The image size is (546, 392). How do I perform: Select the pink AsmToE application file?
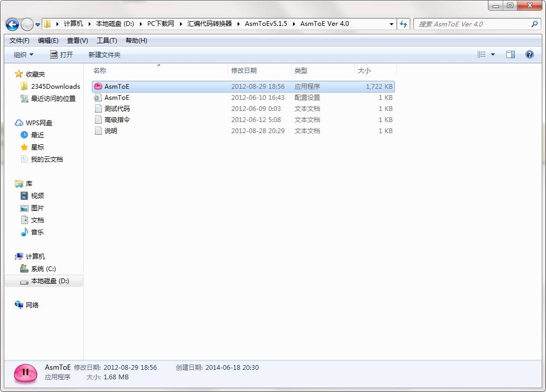pos(243,87)
